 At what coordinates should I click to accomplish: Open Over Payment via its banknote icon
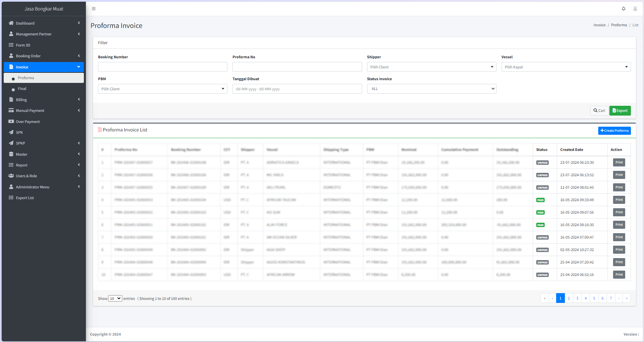(11, 121)
